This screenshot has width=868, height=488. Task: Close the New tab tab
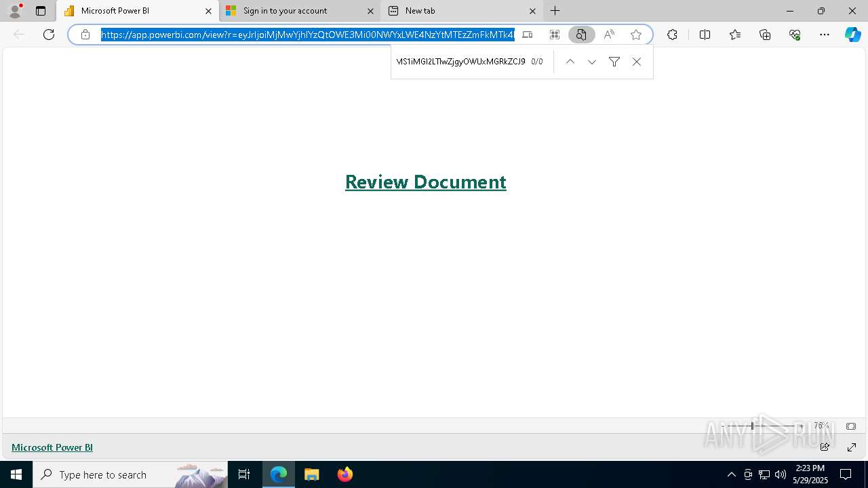[532, 11]
